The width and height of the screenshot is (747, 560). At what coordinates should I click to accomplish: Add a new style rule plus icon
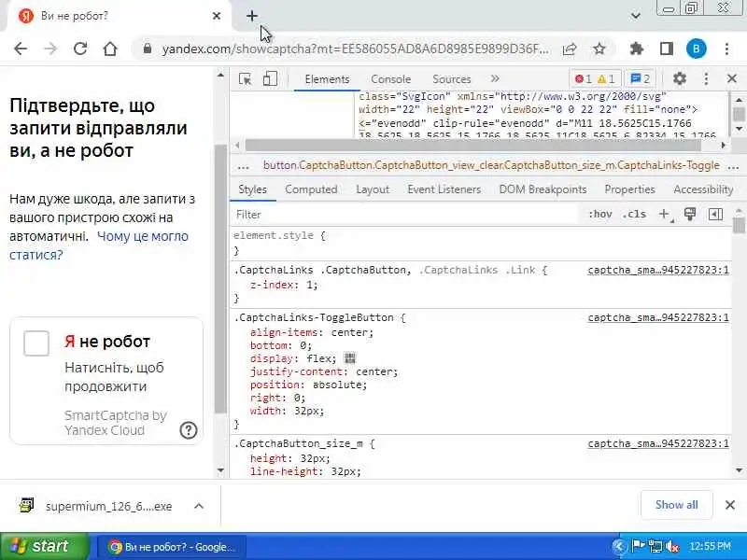tap(665, 215)
